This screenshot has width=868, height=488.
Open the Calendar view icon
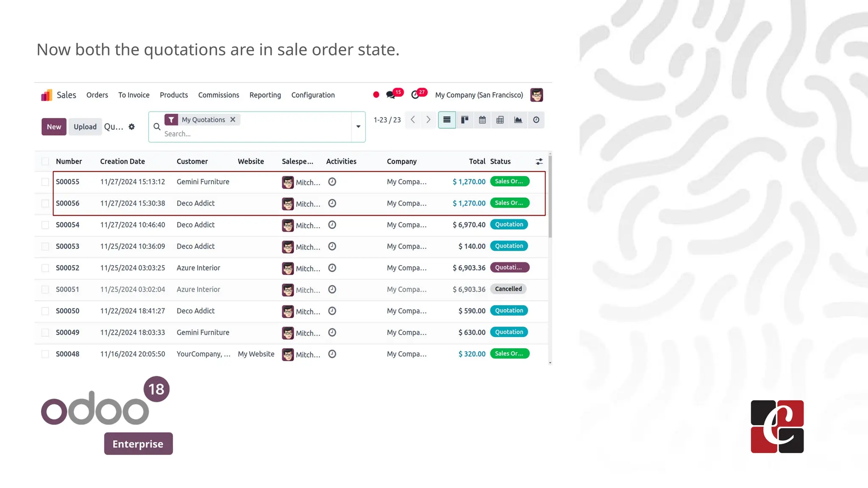(x=482, y=120)
